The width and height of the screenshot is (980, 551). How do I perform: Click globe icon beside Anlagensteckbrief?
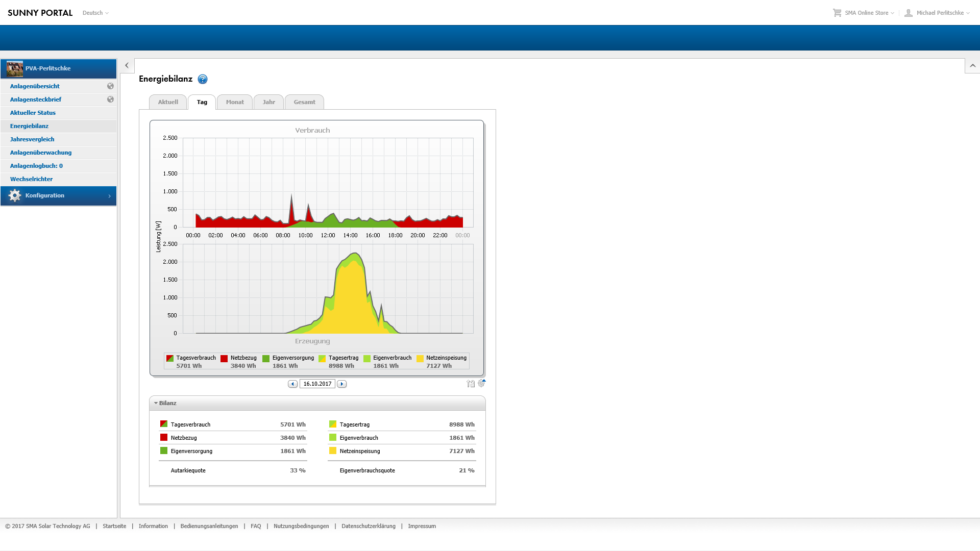point(110,99)
